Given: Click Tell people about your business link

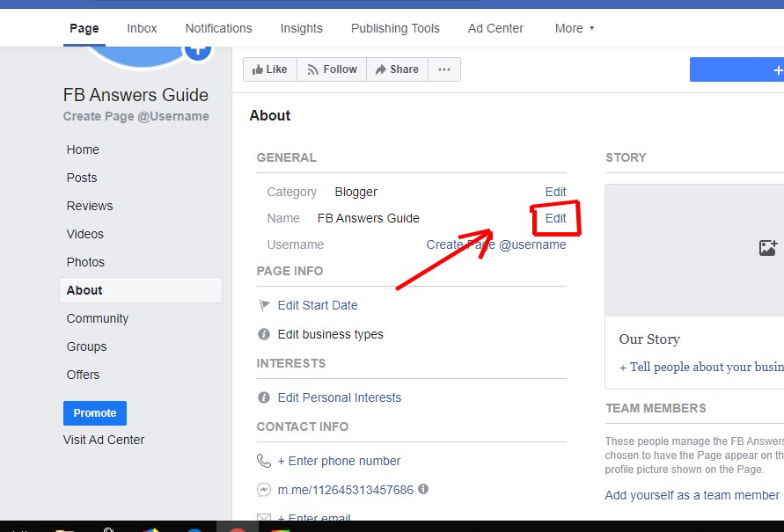Looking at the screenshot, I should 701,368.
